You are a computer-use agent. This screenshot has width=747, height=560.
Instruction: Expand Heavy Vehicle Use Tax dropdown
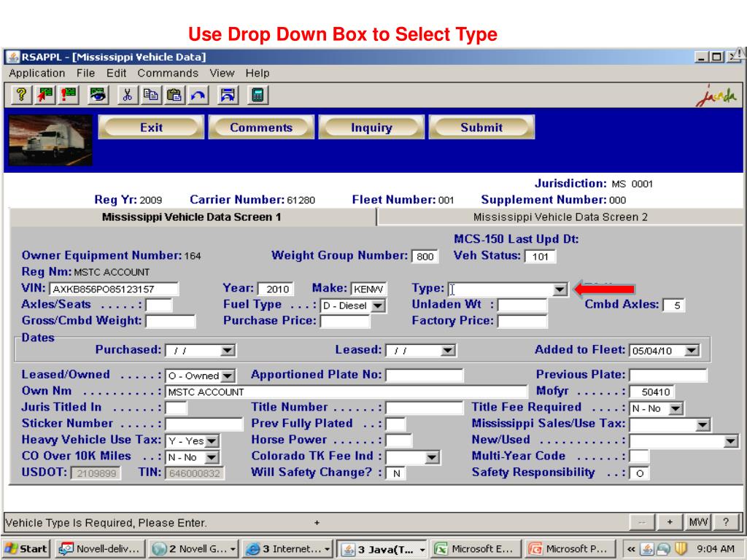[x=212, y=440]
